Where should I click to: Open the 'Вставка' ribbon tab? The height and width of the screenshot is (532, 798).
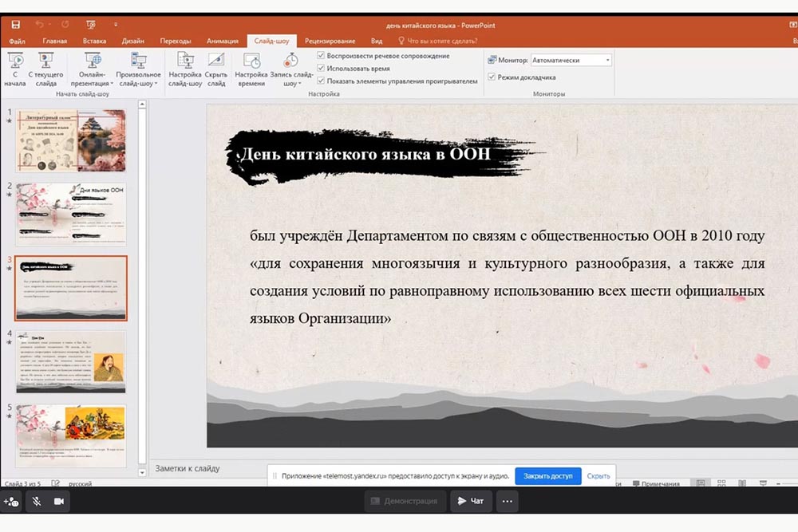[94, 41]
